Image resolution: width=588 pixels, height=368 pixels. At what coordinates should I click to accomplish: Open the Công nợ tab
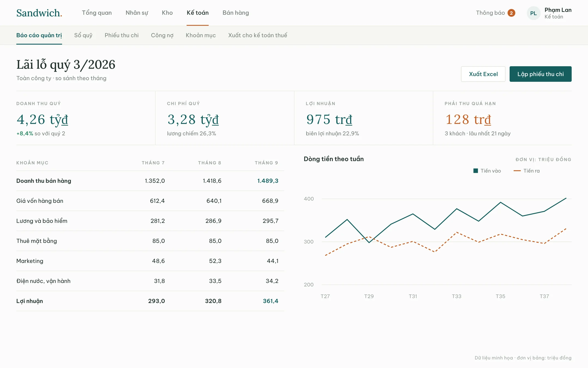pyautogui.click(x=162, y=35)
